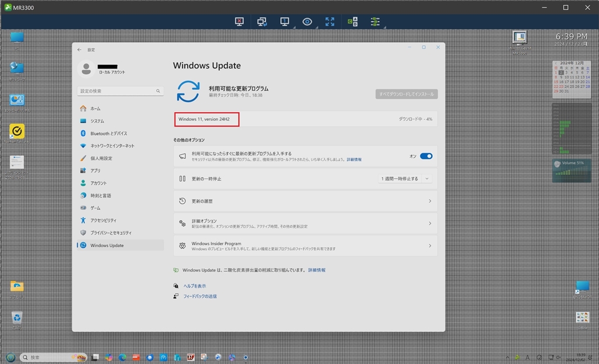Screen dimensions: 599x364
Task: Click the settings search (設定の検索) field
Action: (121, 91)
